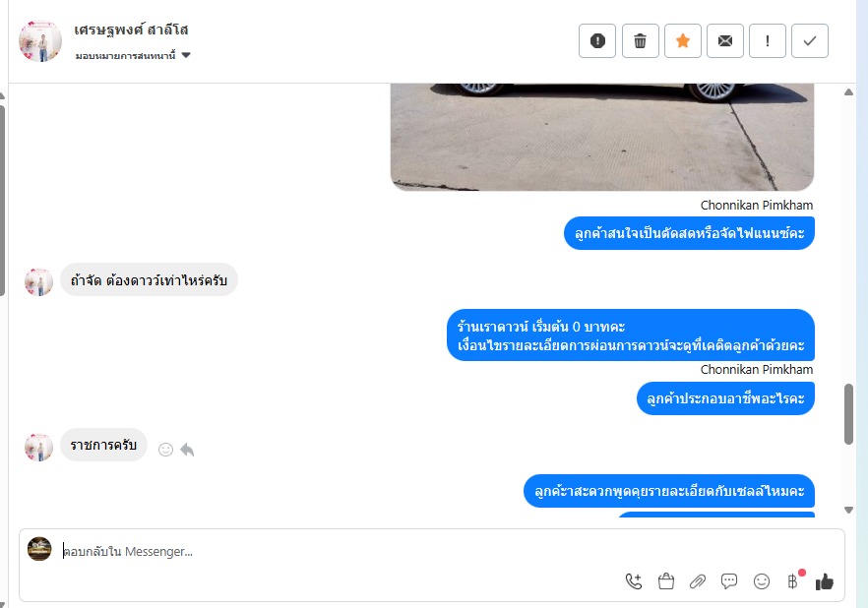Open the car photo in the chat
Viewport: 868px width, 608px height.
pos(601,137)
